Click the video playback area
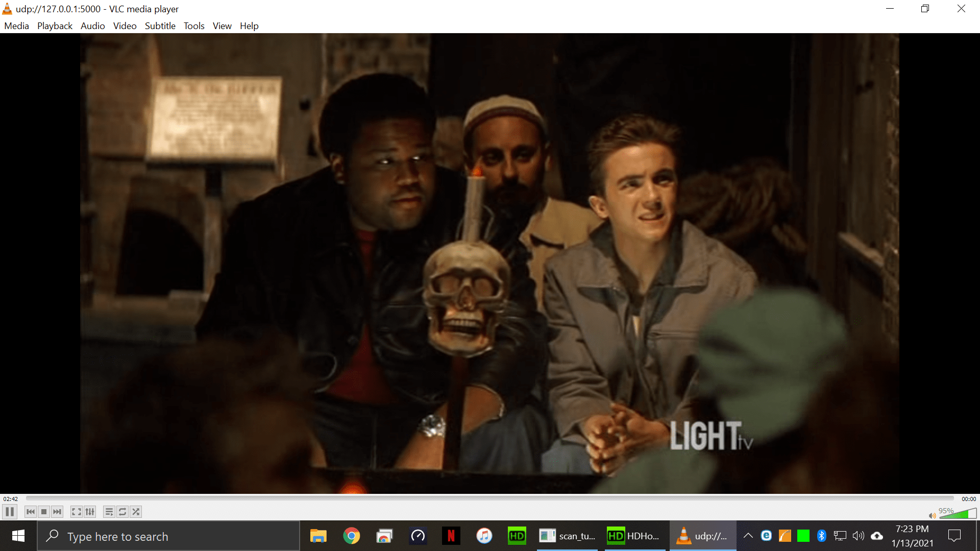The image size is (980, 551). tap(490, 263)
